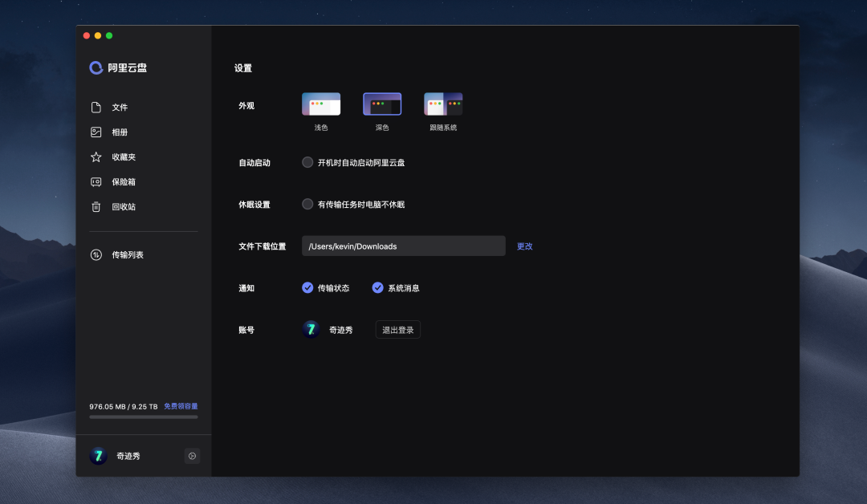Screen dimensions: 867x504
Task: Click the 深色 caption text
Action: (x=382, y=128)
